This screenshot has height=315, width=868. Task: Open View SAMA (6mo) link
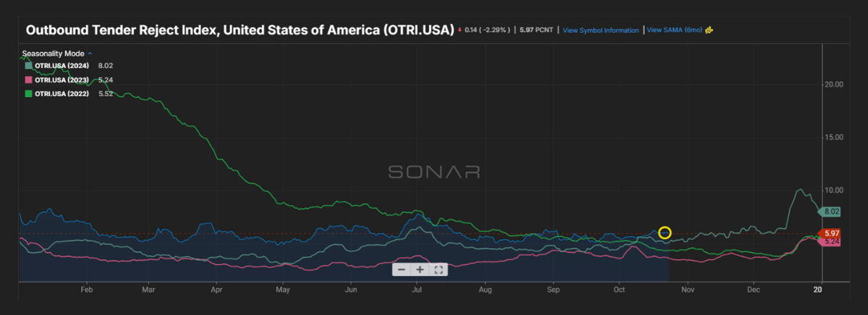(x=675, y=30)
